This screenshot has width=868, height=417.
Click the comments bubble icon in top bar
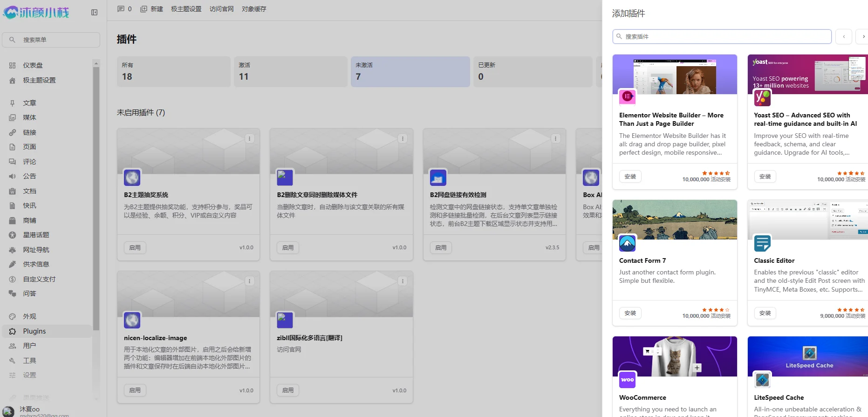pos(121,9)
